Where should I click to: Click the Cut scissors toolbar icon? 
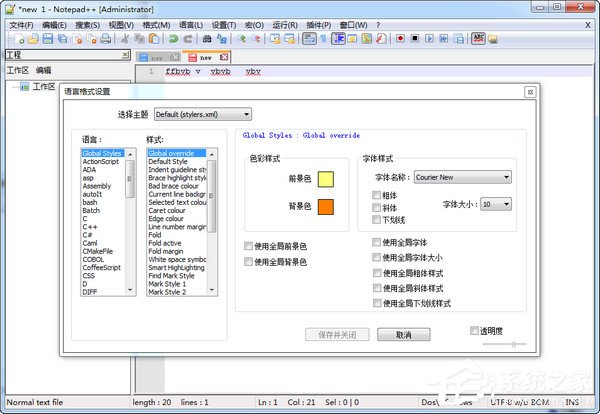click(125, 38)
